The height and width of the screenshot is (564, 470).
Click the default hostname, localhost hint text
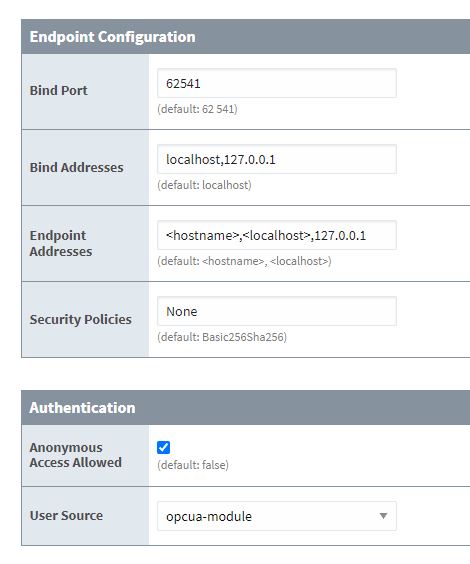pos(244,261)
